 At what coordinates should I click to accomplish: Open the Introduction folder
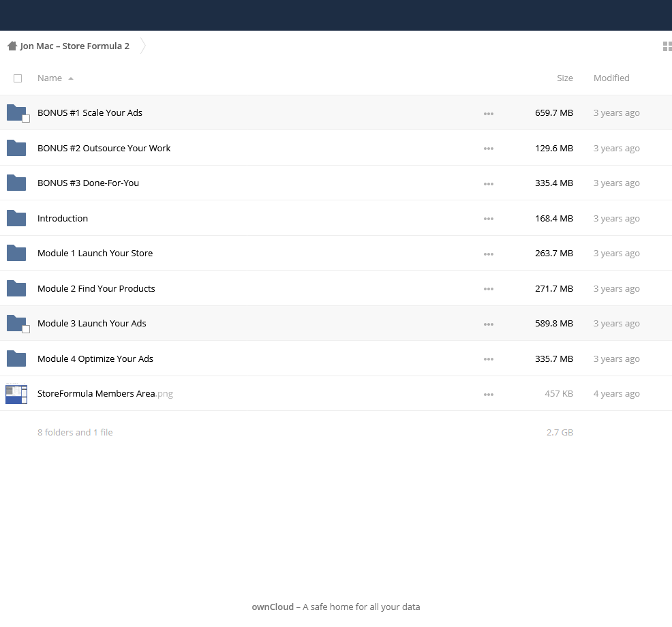tap(63, 218)
